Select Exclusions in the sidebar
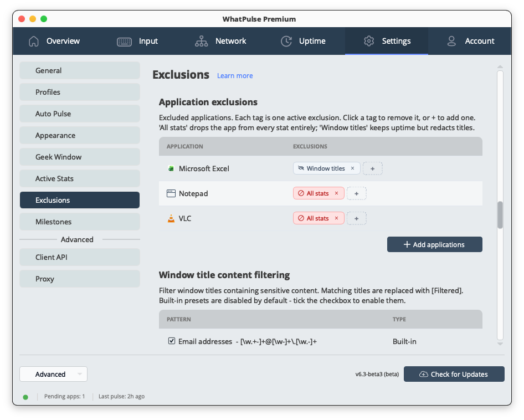Image resolution: width=524 pixels, height=420 pixels. point(80,200)
